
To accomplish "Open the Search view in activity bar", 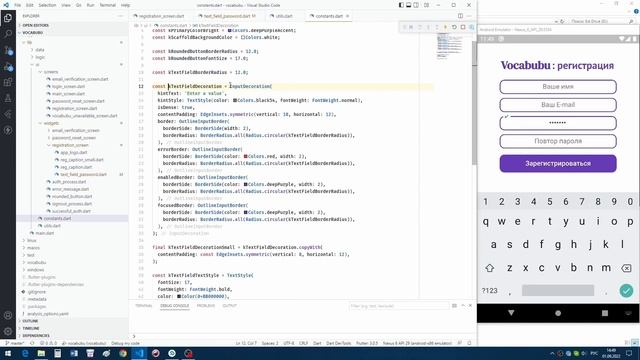I will click(x=8, y=34).
